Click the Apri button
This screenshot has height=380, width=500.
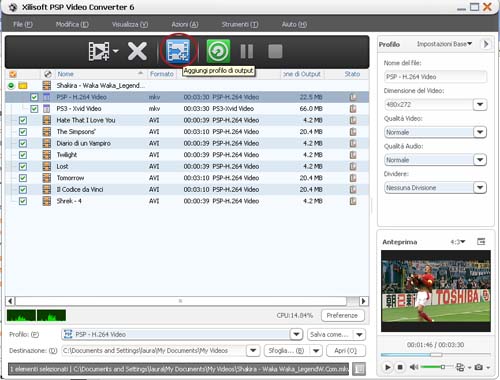click(x=346, y=350)
